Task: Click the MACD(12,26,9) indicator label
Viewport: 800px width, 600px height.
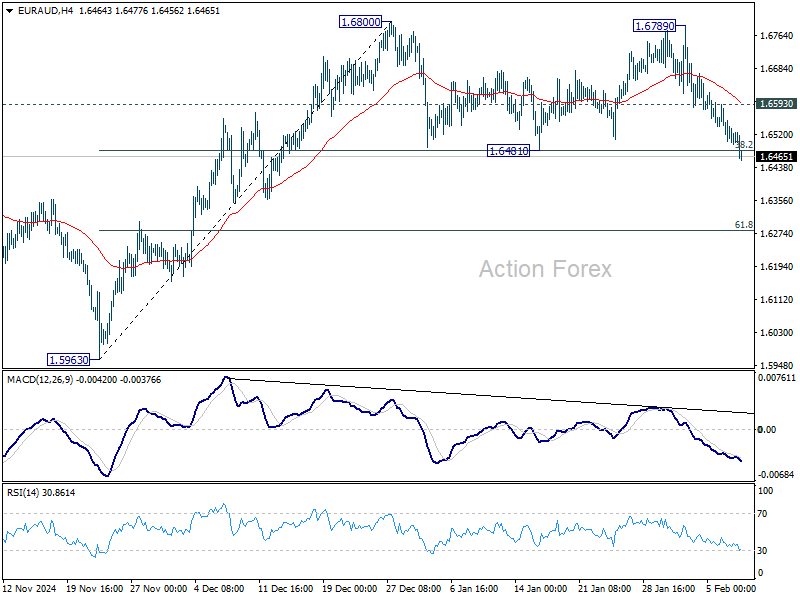Action: tap(39, 380)
